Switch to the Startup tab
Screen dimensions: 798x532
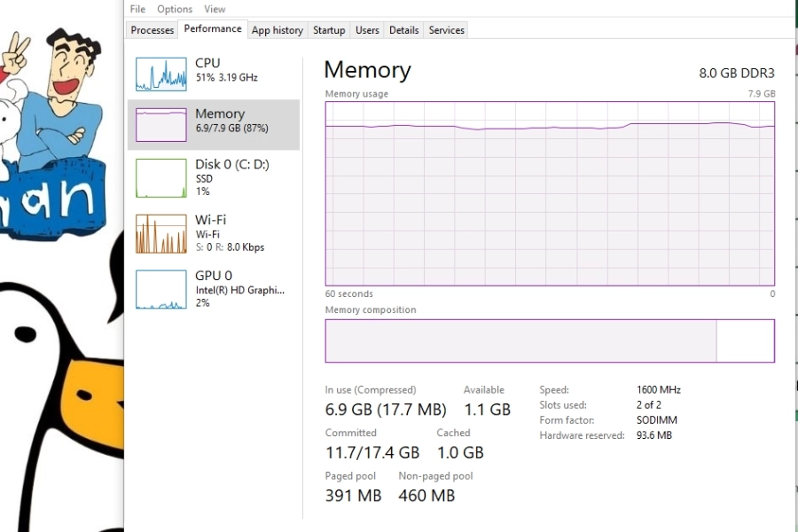click(x=329, y=30)
